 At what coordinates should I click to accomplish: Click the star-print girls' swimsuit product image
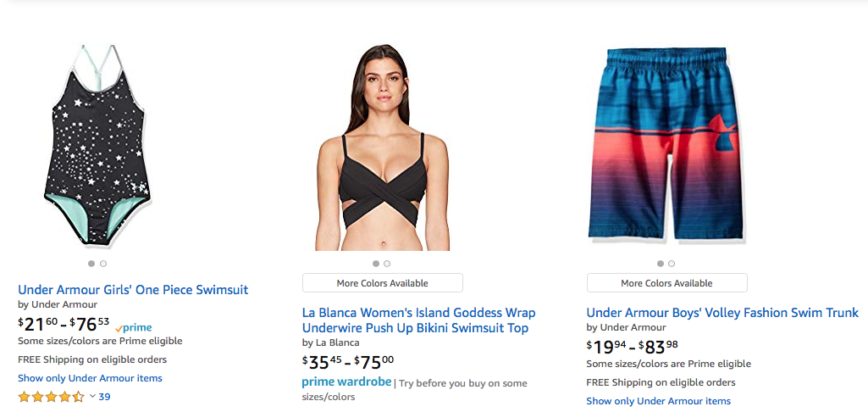(x=97, y=144)
